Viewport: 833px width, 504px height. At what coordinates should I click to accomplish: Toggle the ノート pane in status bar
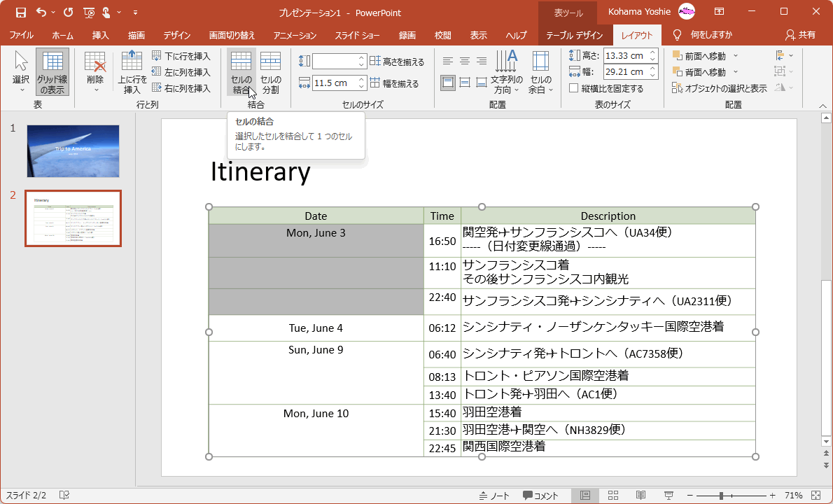click(x=496, y=495)
